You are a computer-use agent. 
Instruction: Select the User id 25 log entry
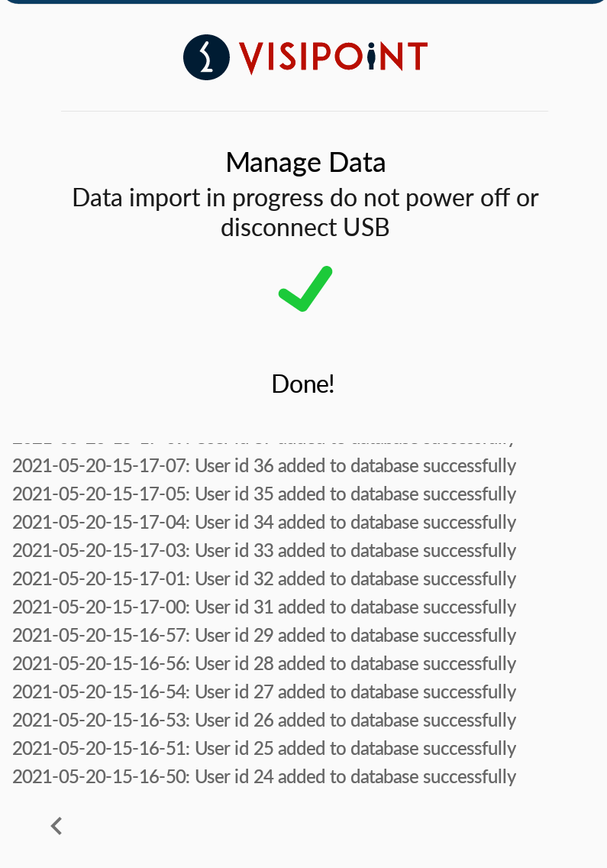264,748
